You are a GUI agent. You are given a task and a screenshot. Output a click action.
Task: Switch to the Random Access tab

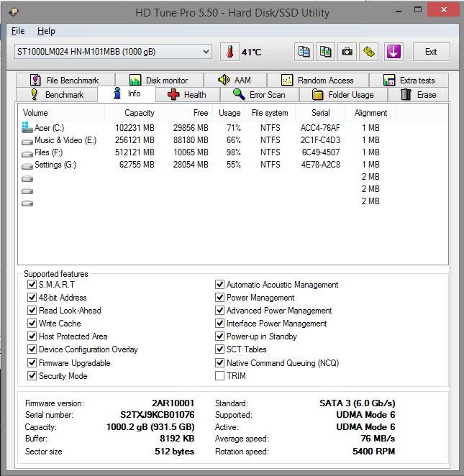(318, 81)
